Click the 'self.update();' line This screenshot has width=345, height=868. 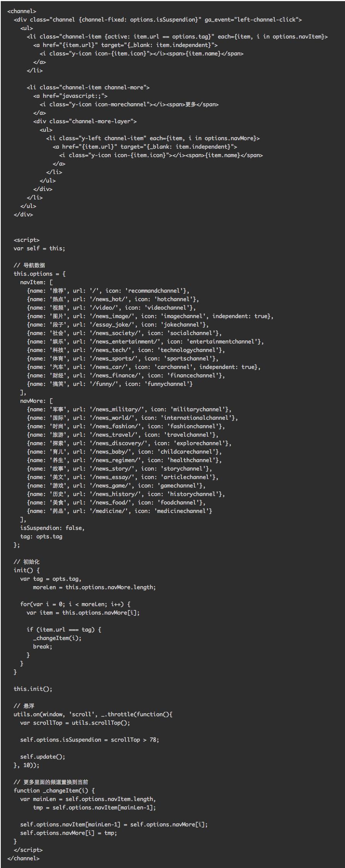pos(42,757)
